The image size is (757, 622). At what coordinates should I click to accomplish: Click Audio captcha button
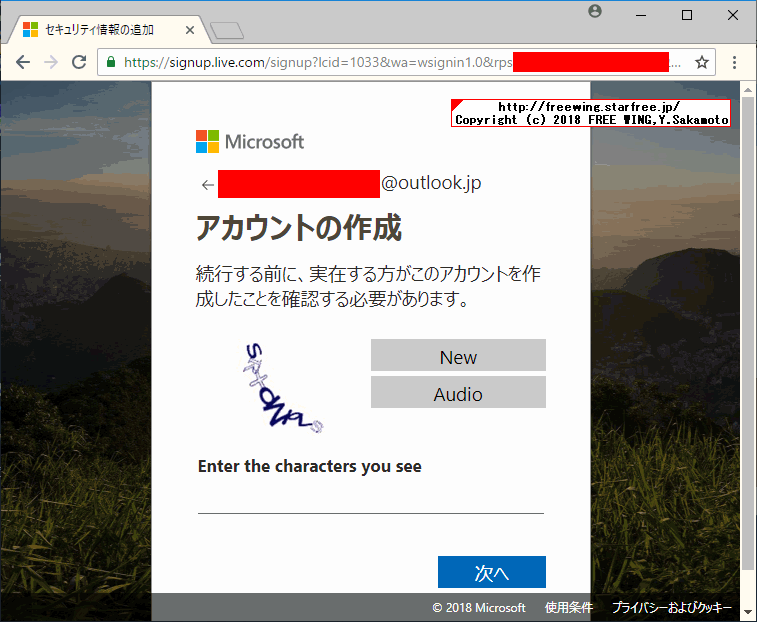tap(458, 392)
